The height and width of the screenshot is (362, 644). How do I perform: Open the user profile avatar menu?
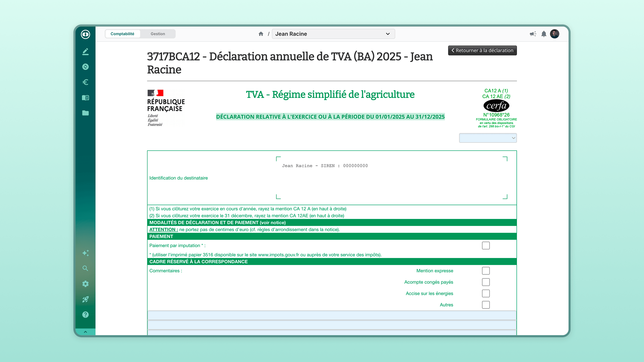555,34
